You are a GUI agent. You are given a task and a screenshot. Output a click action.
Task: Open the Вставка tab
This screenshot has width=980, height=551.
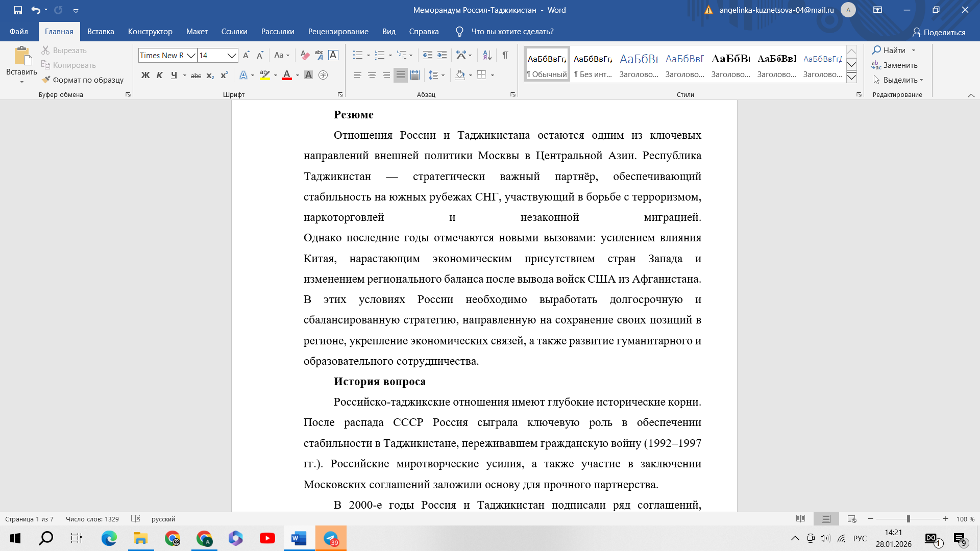click(x=101, y=32)
